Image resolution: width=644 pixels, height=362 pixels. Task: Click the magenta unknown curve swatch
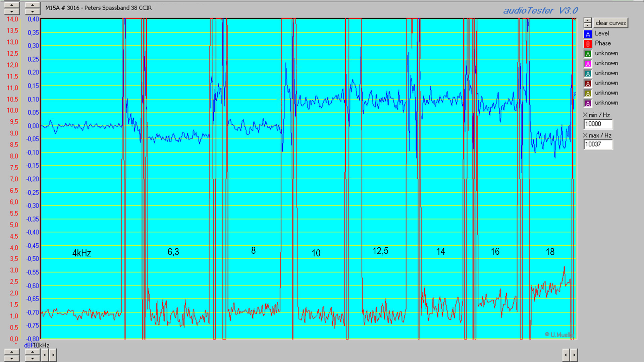pyautogui.click(x=588, y=64)
